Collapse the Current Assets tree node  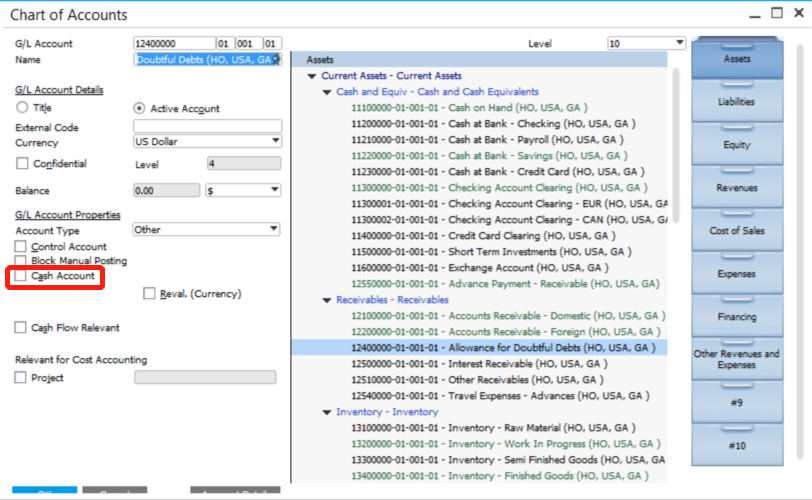click(312, 76)
